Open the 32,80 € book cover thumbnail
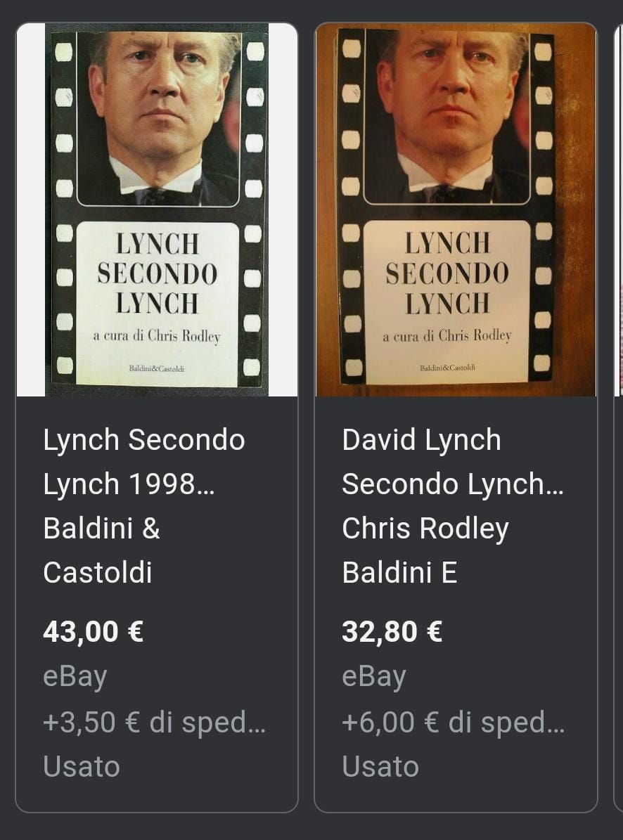 click(456, 209)
